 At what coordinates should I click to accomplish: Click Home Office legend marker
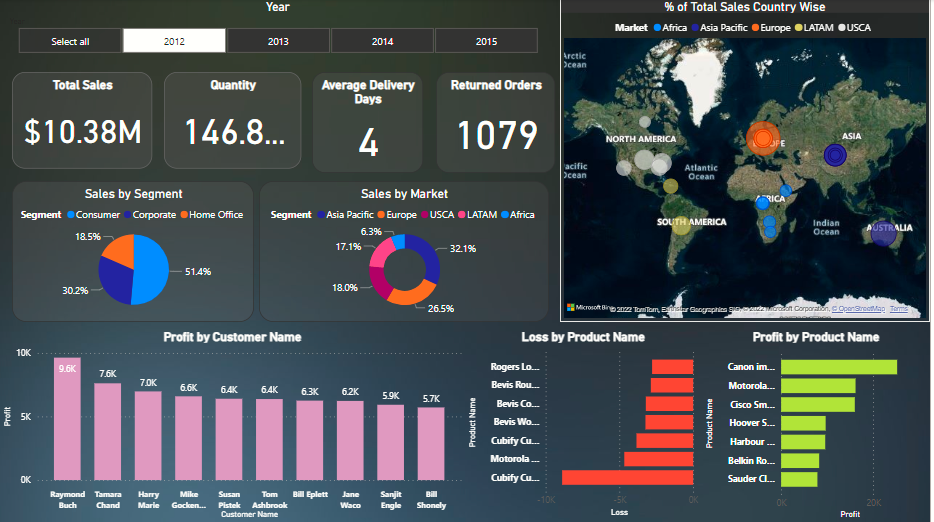184,215
